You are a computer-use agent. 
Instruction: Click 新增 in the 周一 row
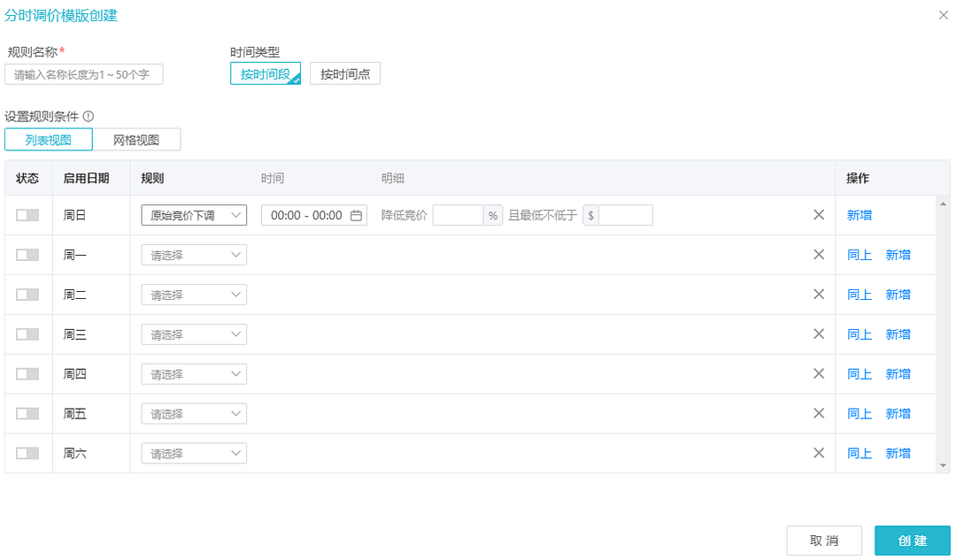click(898, 255)
